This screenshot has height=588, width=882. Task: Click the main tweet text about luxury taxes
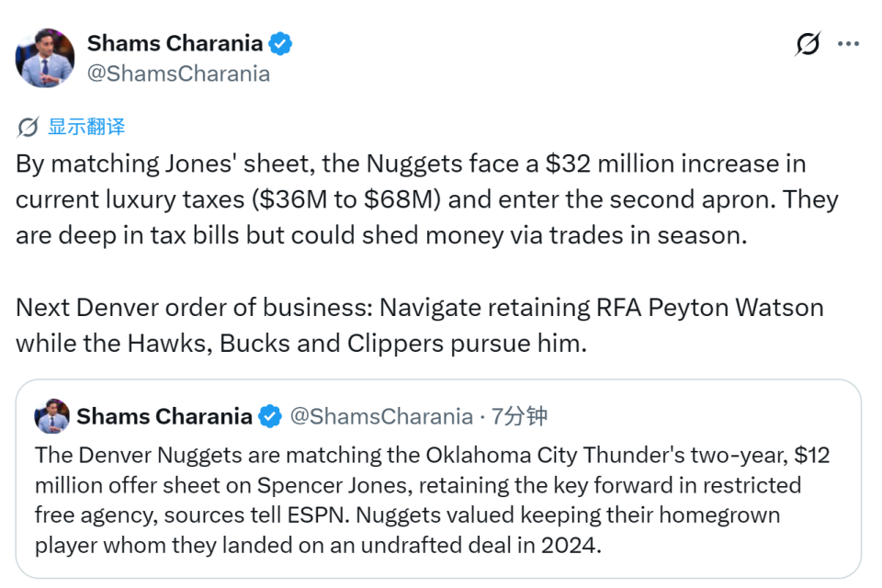tap(427, 199)
